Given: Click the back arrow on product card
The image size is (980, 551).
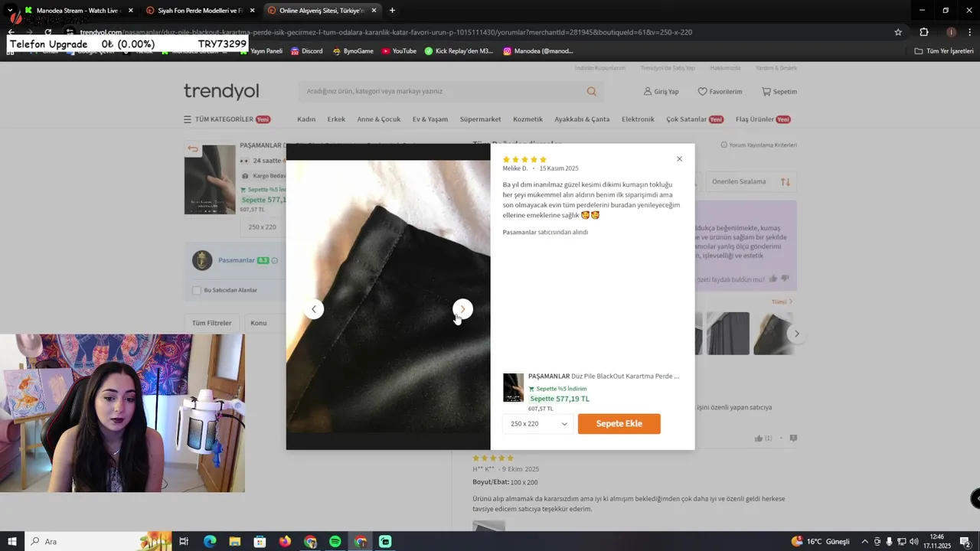Looking at the screenshot, I should [193, 149].
